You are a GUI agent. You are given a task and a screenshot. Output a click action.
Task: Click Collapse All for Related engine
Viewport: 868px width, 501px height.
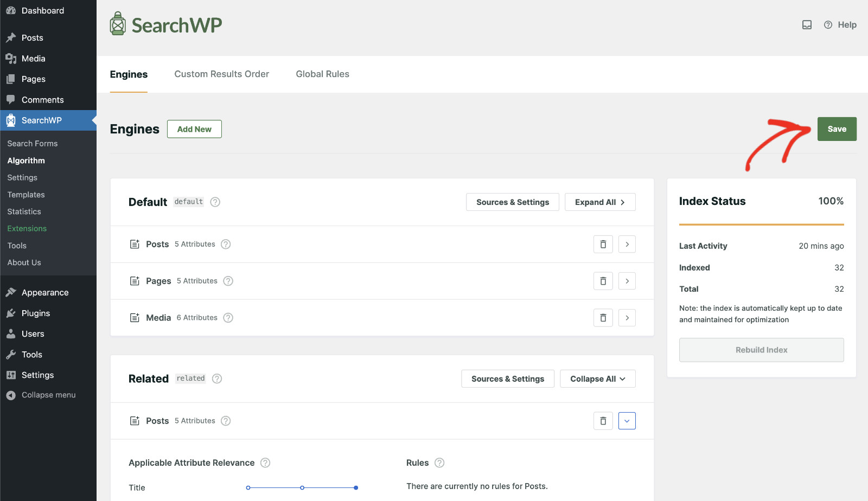[597, 379]
